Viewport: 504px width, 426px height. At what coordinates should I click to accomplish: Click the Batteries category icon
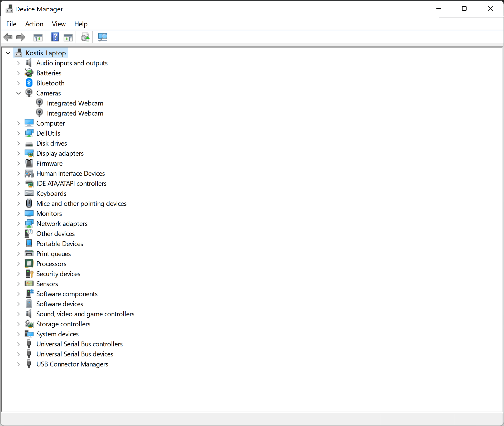(x=29, y=73)
